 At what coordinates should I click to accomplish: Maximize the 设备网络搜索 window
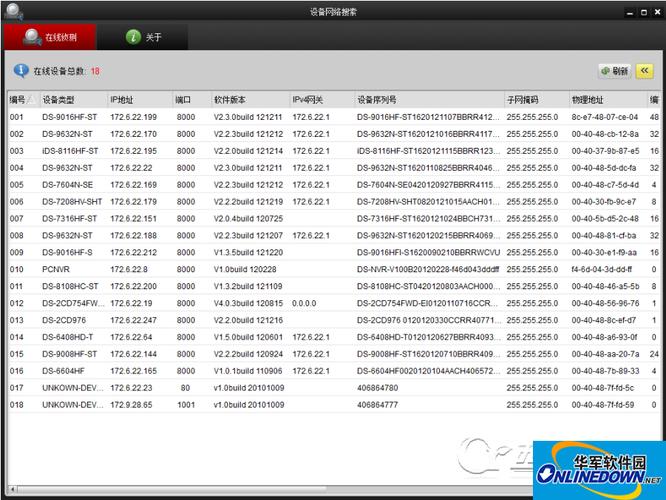pos(644,12)
